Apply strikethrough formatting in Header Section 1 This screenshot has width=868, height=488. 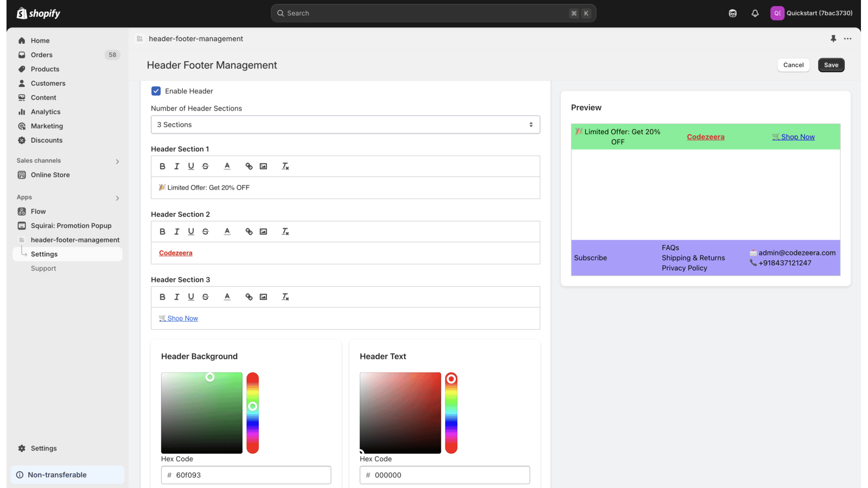pos(205,166)
